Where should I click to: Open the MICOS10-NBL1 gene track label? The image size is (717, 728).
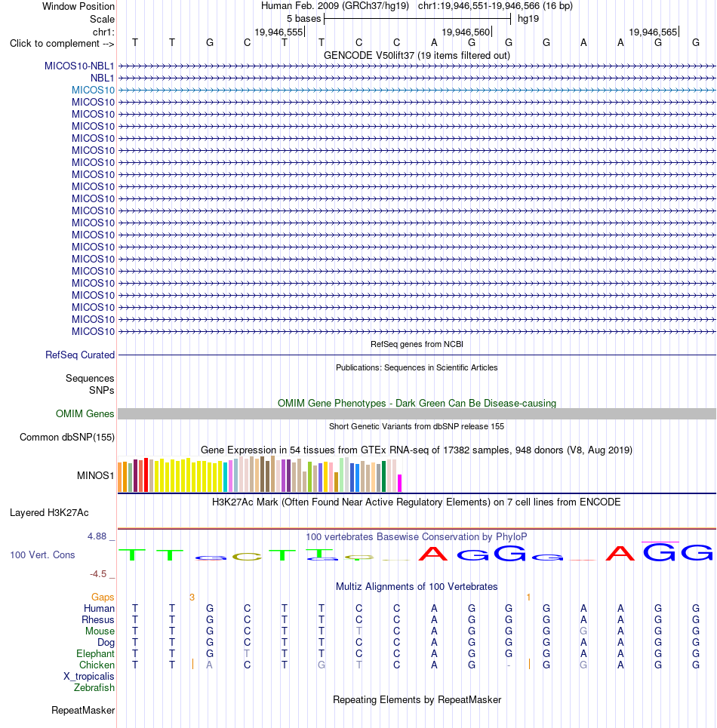(79, 66)
